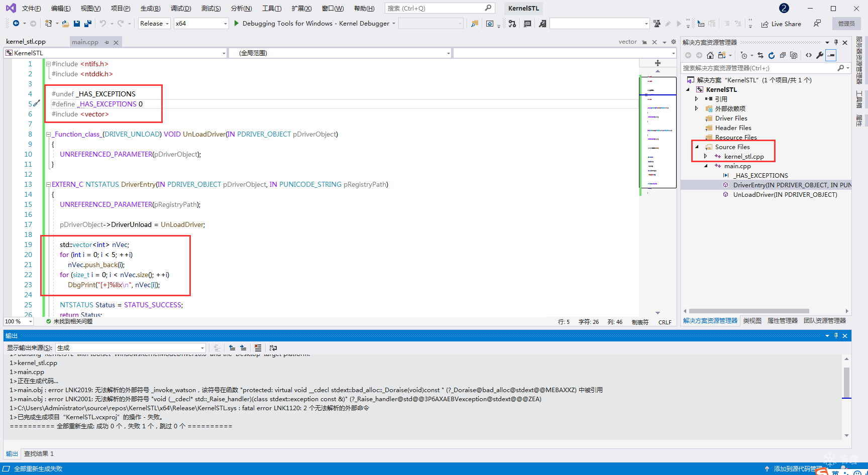Click the Save All toolbar icon
The width and height of the screenshot is (868, 475).
click(88, 24)
